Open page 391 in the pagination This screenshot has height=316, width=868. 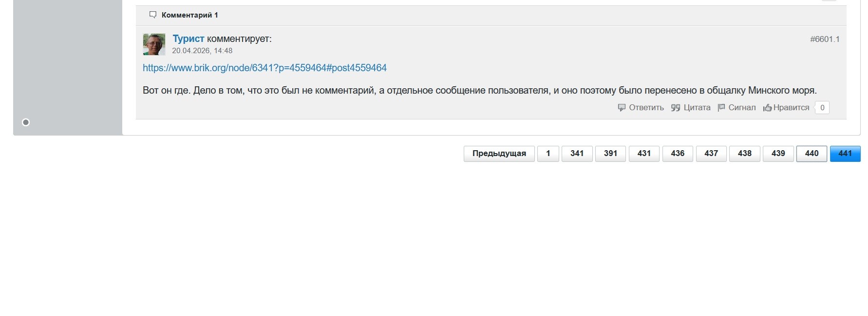[x=611, y=154]
